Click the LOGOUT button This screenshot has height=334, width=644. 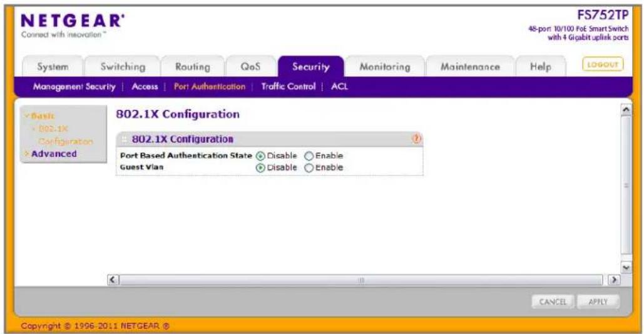[603, 64]
